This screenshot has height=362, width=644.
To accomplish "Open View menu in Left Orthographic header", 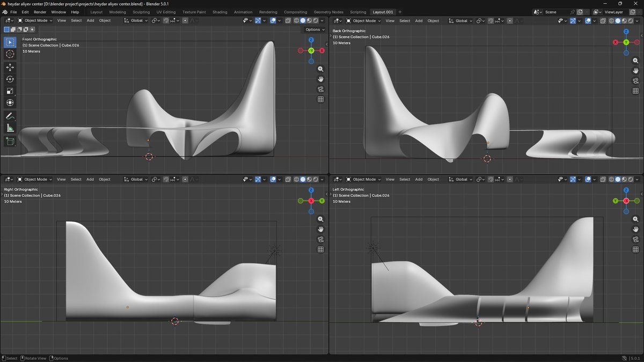I will (x=390, y=180).
